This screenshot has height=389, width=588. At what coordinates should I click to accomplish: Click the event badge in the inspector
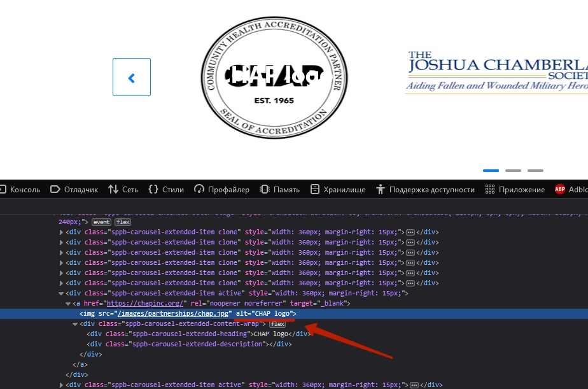[x=101, y=222]
